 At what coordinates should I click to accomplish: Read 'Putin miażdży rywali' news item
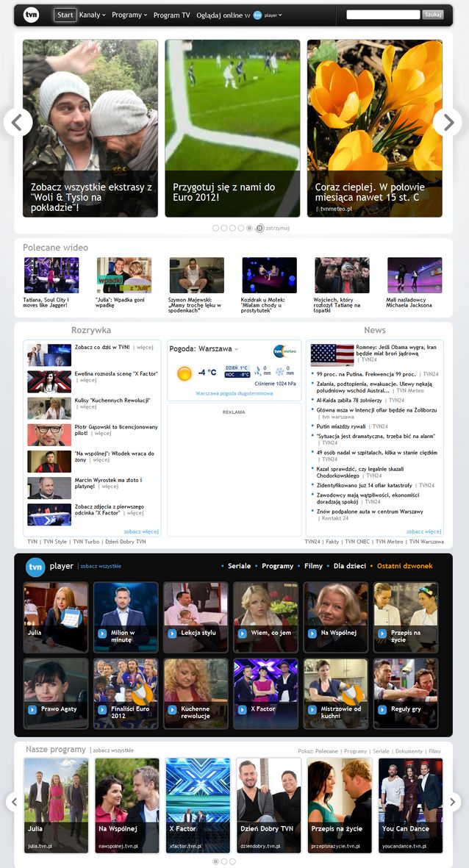point(341,427)
